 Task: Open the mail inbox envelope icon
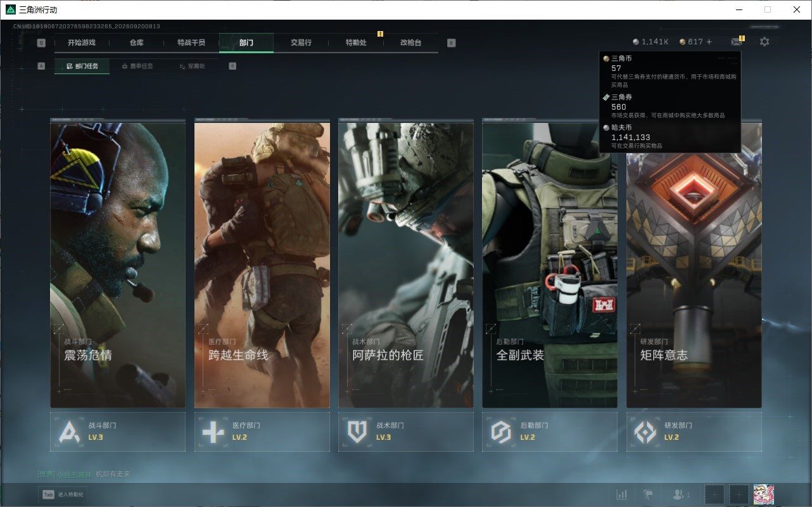(x=736, y=42)
